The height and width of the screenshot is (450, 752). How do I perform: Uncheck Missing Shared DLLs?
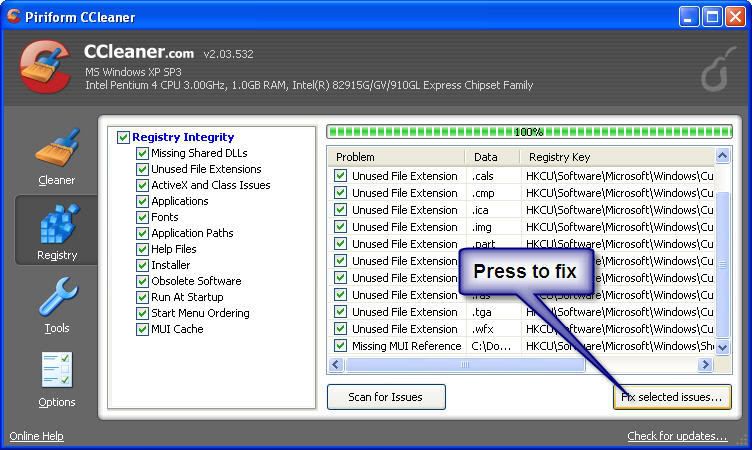(x=142, y=154)
